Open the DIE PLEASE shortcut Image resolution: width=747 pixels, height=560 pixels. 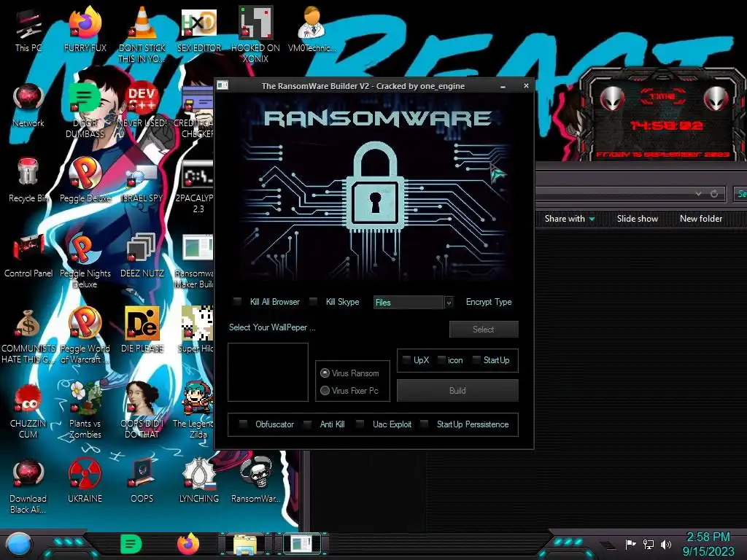pos(142,330)
